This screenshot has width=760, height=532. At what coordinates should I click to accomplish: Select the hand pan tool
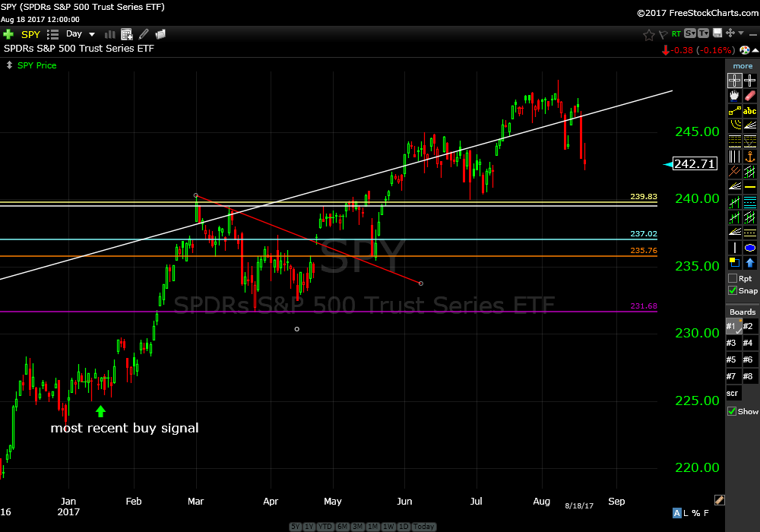(x=734, y=96)
